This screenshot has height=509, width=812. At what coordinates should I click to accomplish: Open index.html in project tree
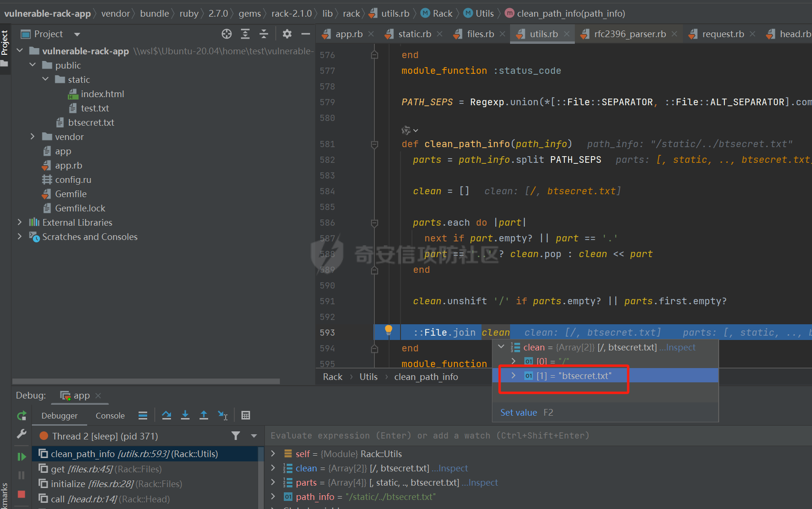tap(102, 94)
